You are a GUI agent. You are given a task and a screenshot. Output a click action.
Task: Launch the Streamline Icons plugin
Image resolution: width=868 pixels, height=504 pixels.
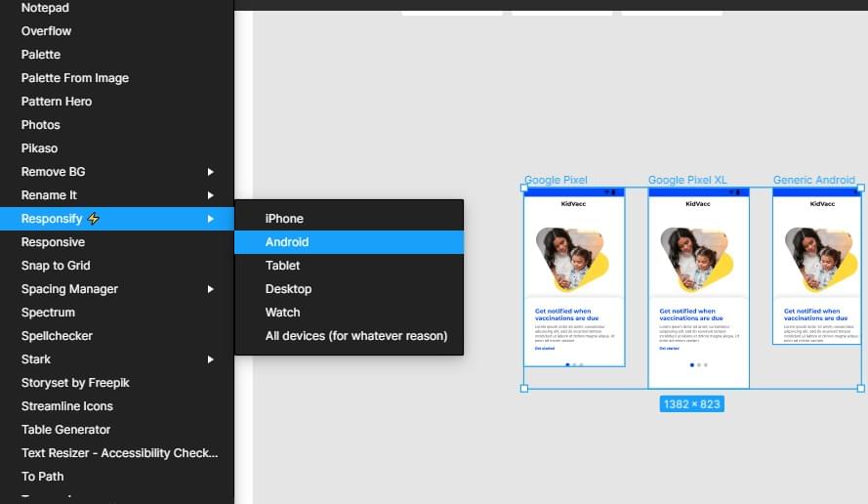pyautogui.click(x=66, y=406)
